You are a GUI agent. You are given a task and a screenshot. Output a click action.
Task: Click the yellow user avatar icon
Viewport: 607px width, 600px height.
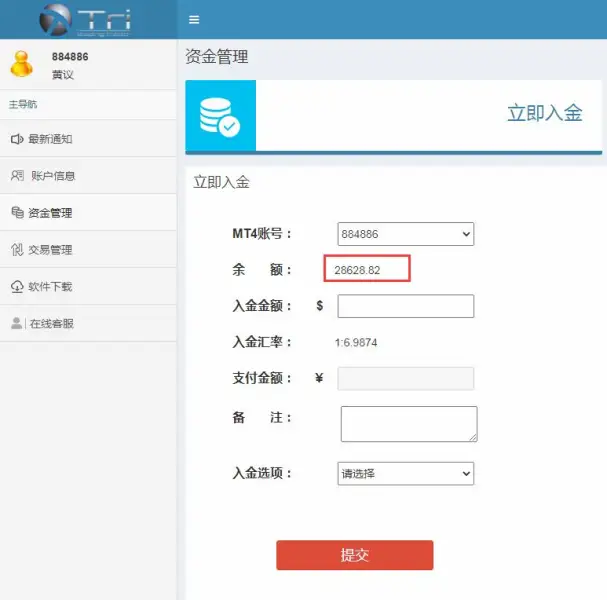(x=22, y=64)
